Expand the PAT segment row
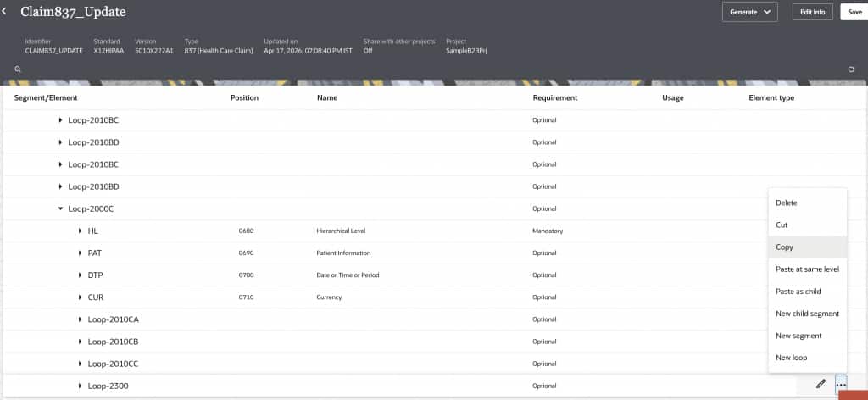868x400 pixels. pos(81,253)
